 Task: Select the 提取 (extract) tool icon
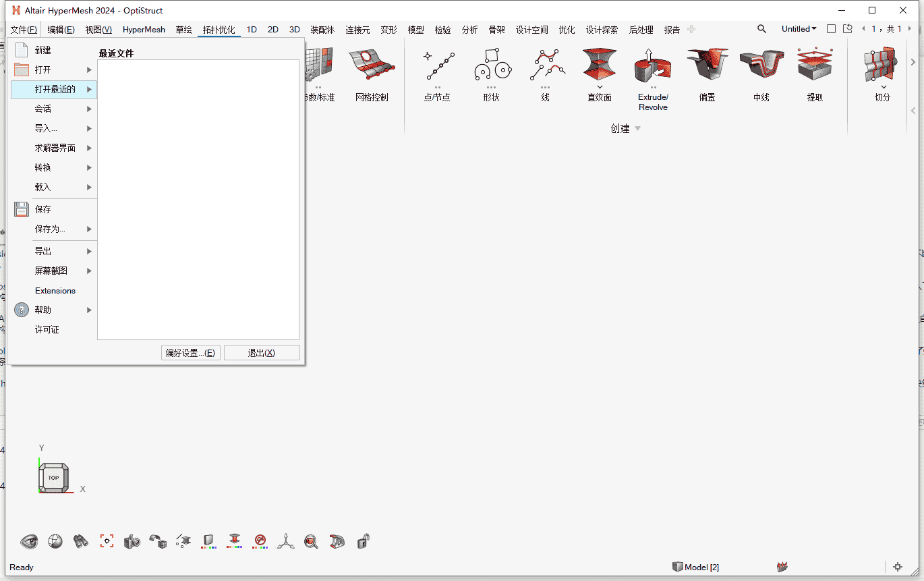coord(815,66)
